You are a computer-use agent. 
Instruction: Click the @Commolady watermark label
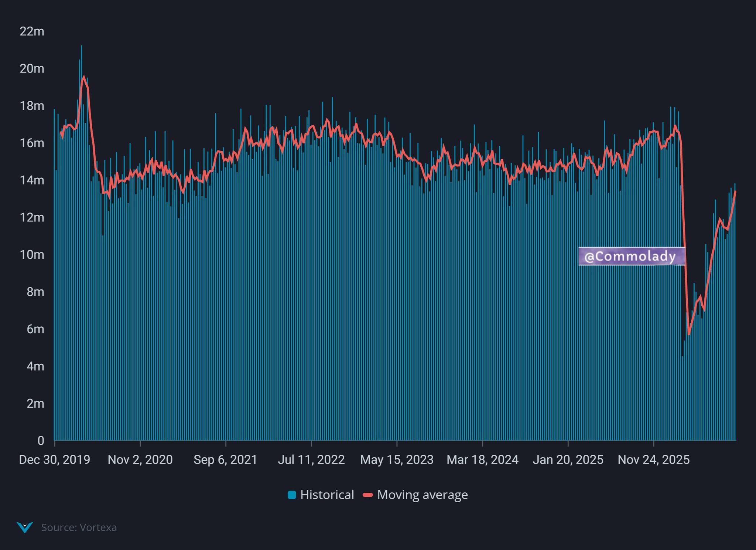632,256
